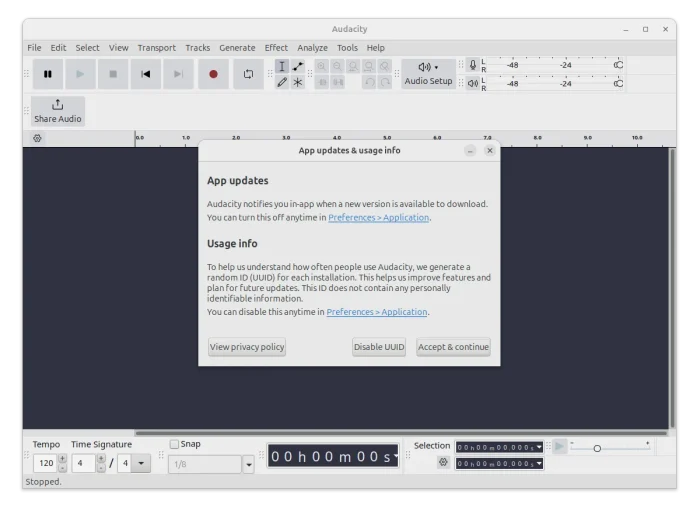Enable the Snap checkbox
Viewport: 700px width, 508px height.
[x=174, y=444]
